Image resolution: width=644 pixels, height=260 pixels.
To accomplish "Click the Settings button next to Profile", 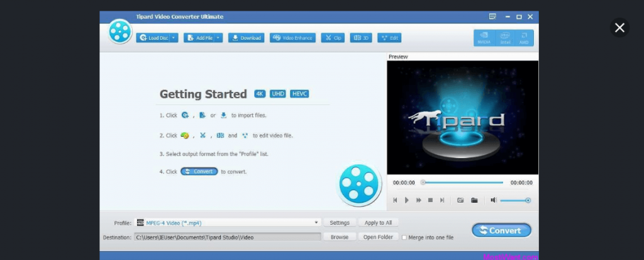I will pyautogui.click(x=339, y=223).
